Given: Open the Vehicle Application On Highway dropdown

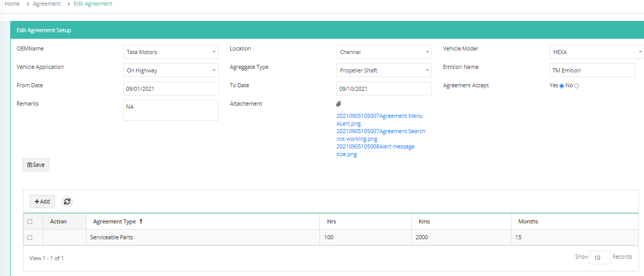Looking at the screenshot, I should click(171, 70).
